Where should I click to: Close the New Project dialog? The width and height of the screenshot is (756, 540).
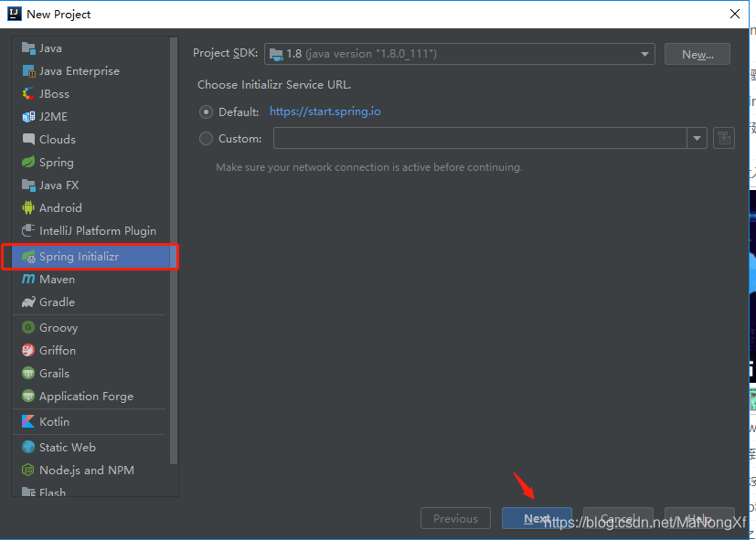[734, 14]
